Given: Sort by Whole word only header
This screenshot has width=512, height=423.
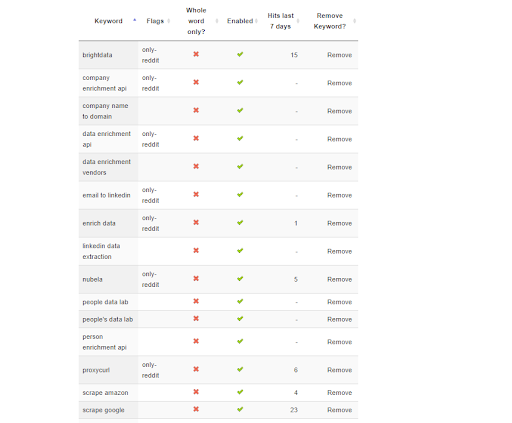Looking at the screenshot, I should 199,21.
